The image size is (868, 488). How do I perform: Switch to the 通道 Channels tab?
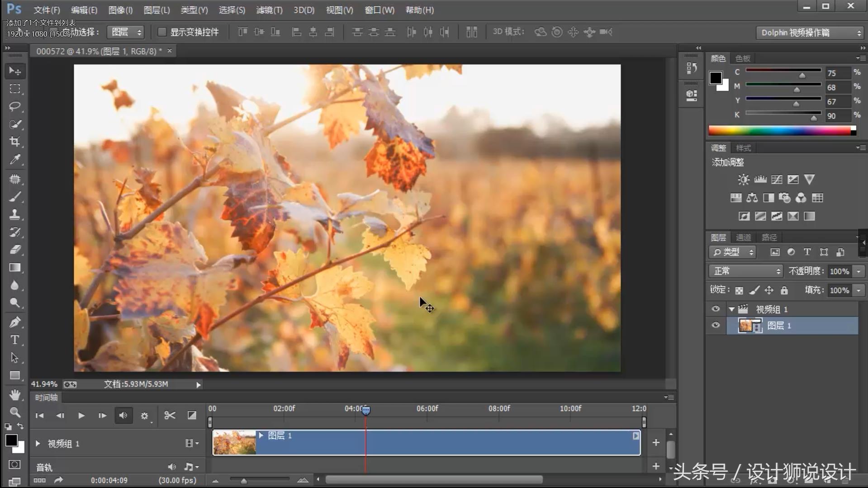click(743, 237)
